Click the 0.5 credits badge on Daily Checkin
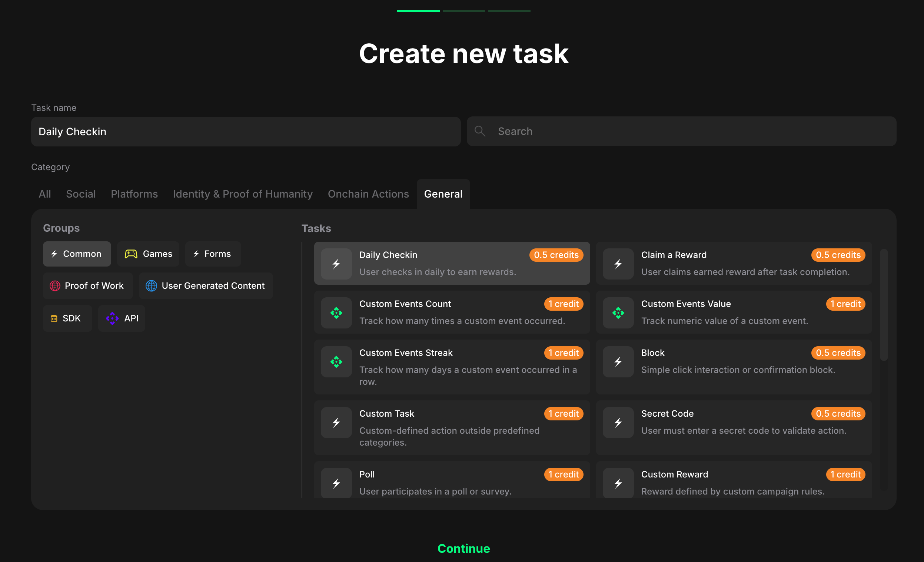 [556, 255]
